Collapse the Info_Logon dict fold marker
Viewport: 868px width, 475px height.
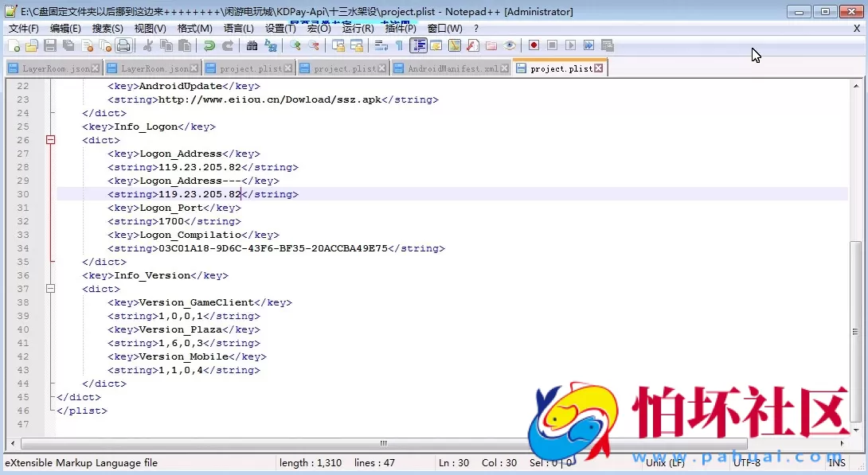[x=51, y=140]
